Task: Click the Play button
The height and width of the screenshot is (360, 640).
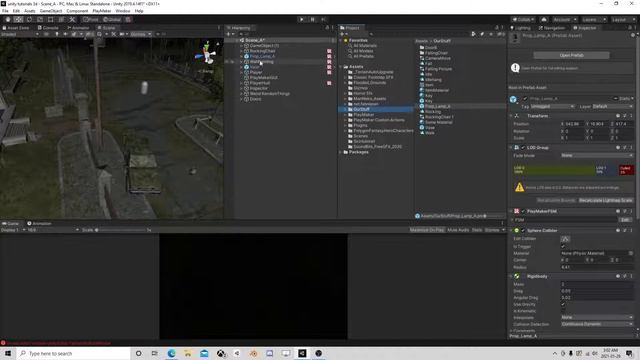Action: [x=302, y=19]
